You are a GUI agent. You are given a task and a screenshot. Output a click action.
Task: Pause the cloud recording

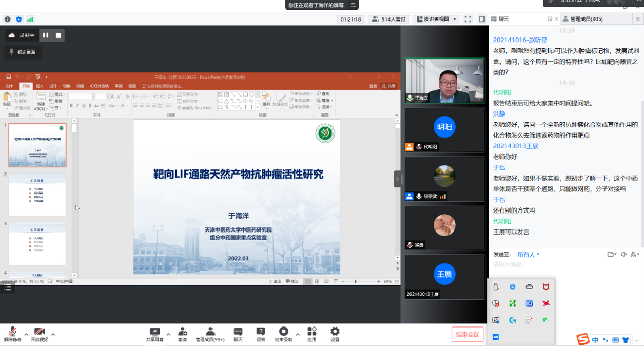point(46,35)
